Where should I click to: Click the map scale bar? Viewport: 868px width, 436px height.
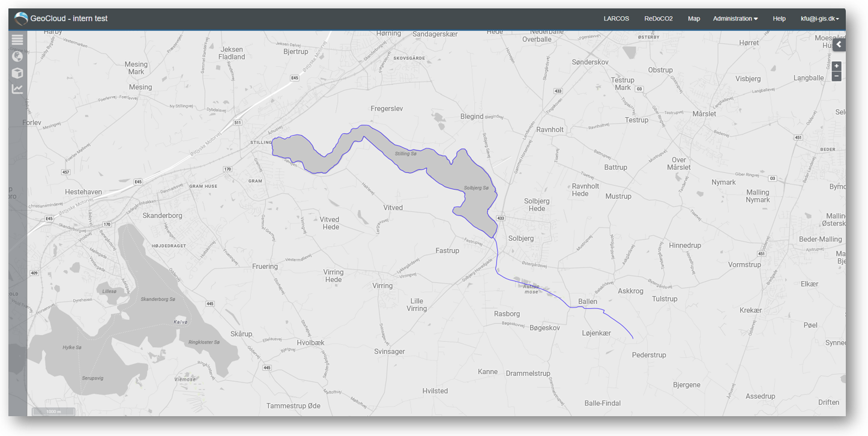click(54, 411)
